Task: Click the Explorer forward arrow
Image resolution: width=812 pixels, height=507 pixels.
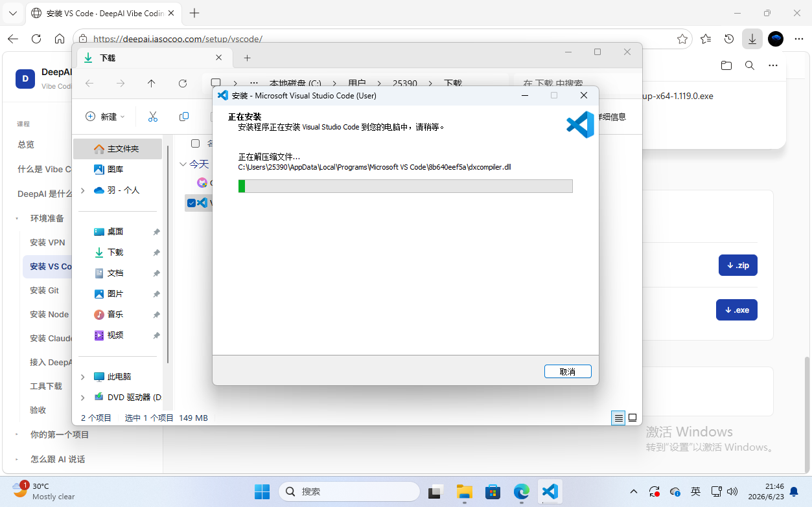Action: point(121,84)
